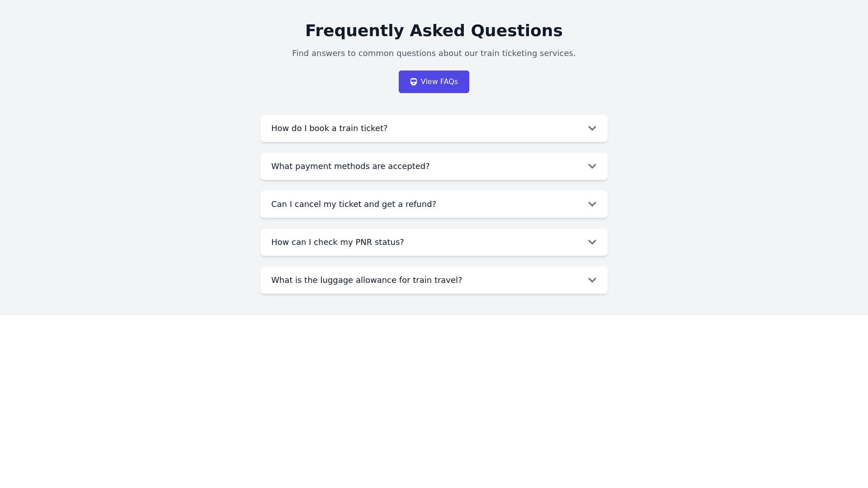The image size is (868, 488).
Task: Click blank middle of the payment methods card
Action: coord(506,166)
